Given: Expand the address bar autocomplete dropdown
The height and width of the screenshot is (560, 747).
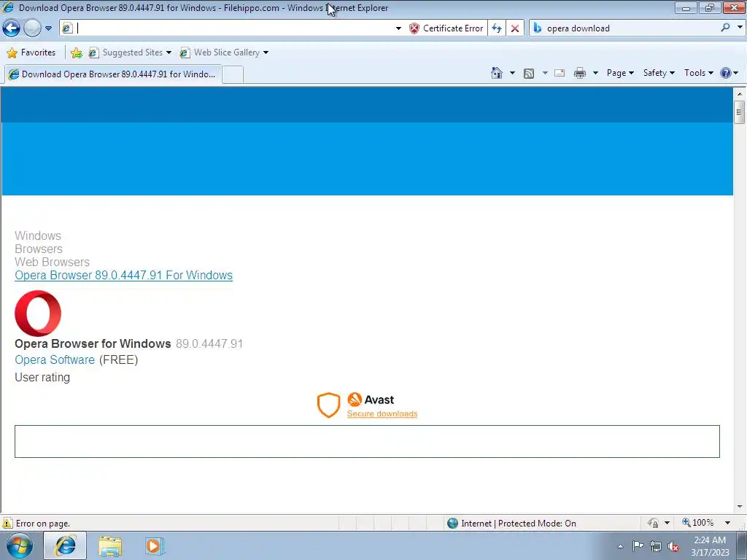Looking at the screenshot, I should (398, 28).
